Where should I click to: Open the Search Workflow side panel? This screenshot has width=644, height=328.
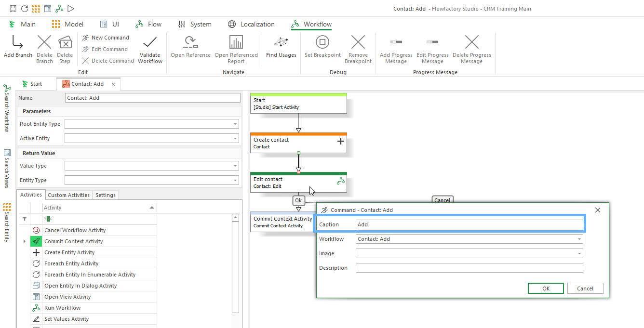click(x=7, y=108)
